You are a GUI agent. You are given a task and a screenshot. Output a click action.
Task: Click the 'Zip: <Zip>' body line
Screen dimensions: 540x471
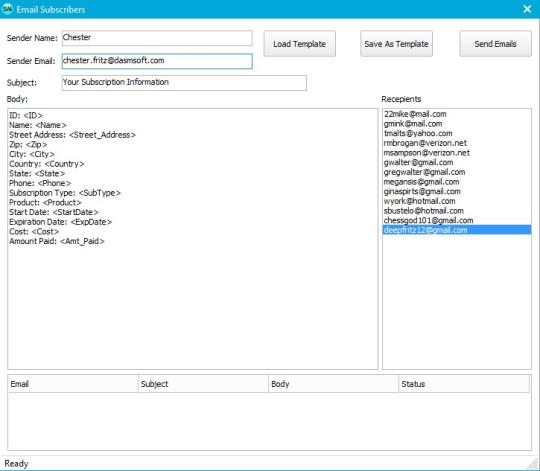(28, 144)
